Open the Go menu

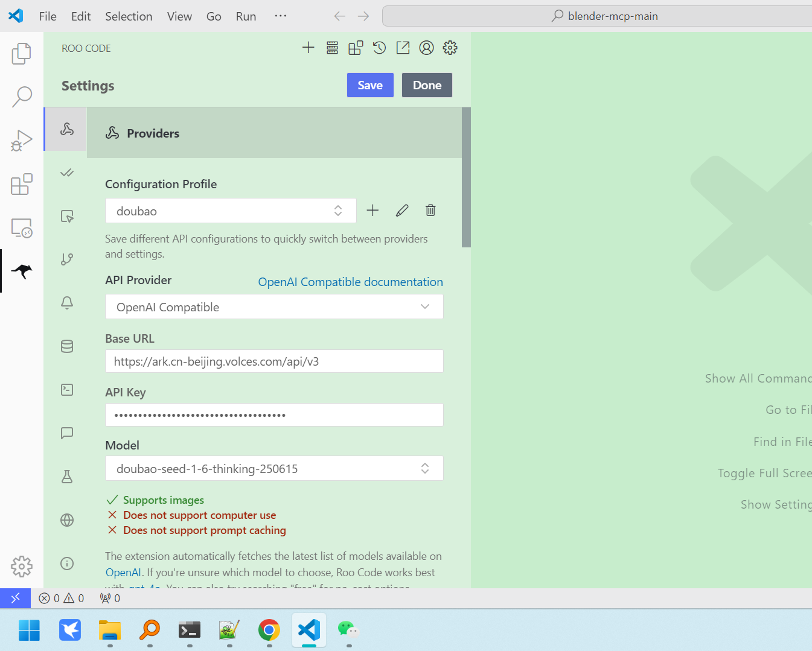pyautogui.click(x=214, y=16)
